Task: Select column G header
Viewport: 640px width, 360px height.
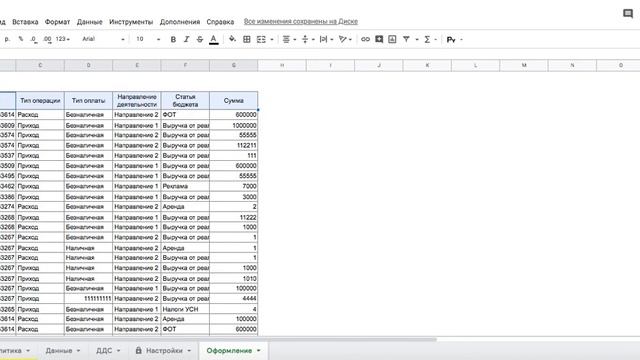Action: coord(233,65)
